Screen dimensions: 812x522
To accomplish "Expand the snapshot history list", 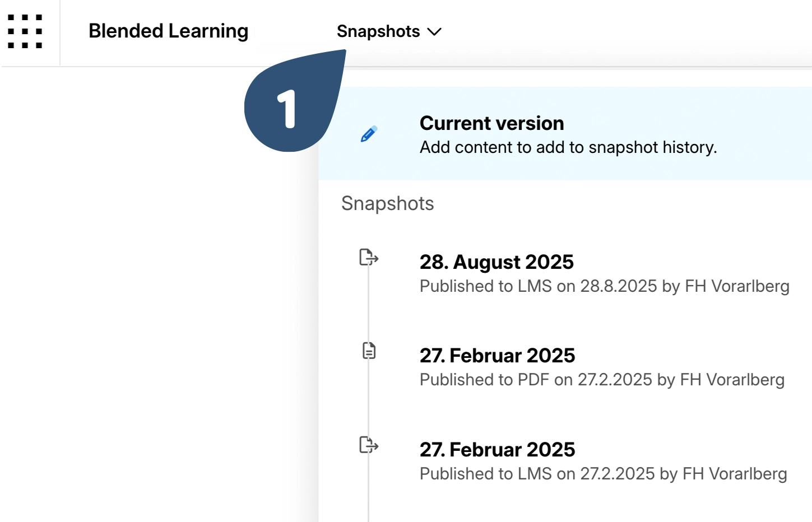I will (x=389, y=32).
